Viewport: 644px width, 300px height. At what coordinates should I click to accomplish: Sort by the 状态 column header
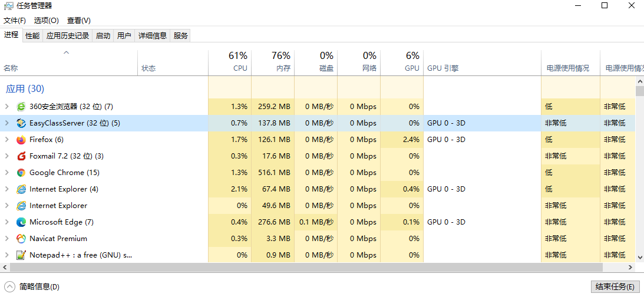(x=173, y=63)
